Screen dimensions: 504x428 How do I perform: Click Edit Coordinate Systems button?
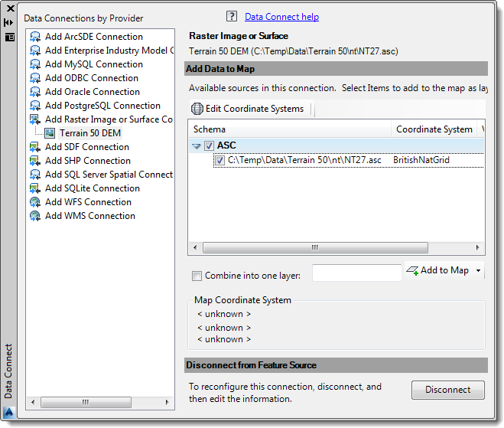(248, 109)
